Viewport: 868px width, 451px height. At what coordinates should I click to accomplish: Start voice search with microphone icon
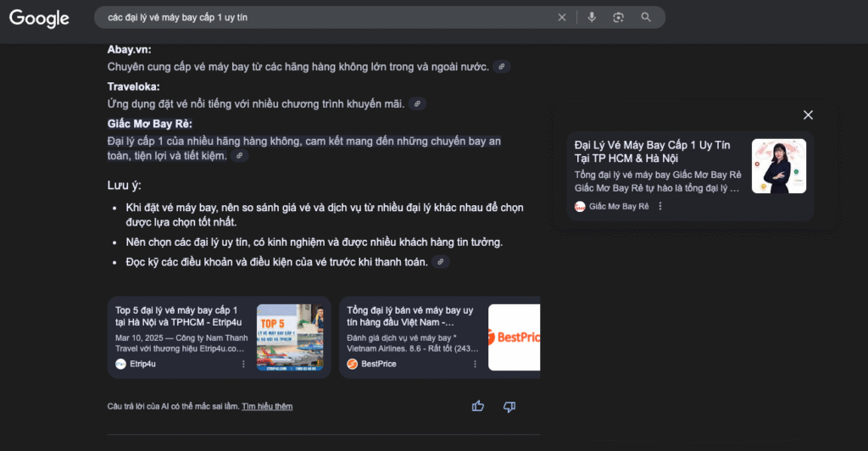[592, 18]
